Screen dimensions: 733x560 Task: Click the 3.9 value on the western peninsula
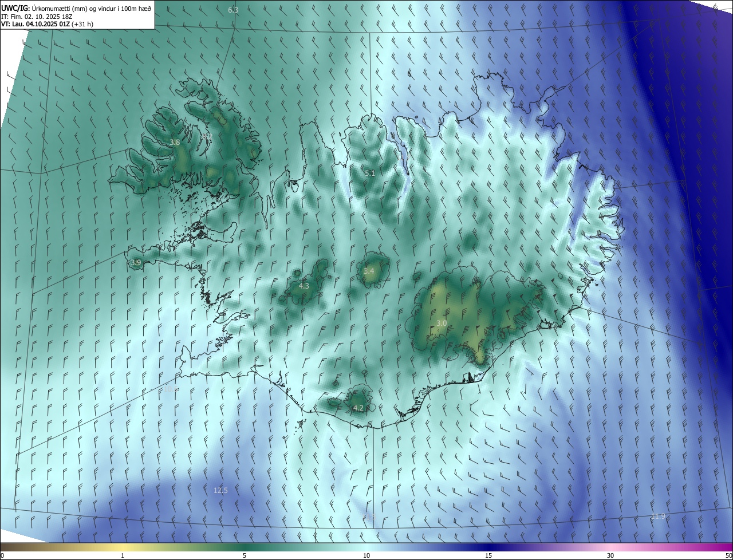point(136,263)
